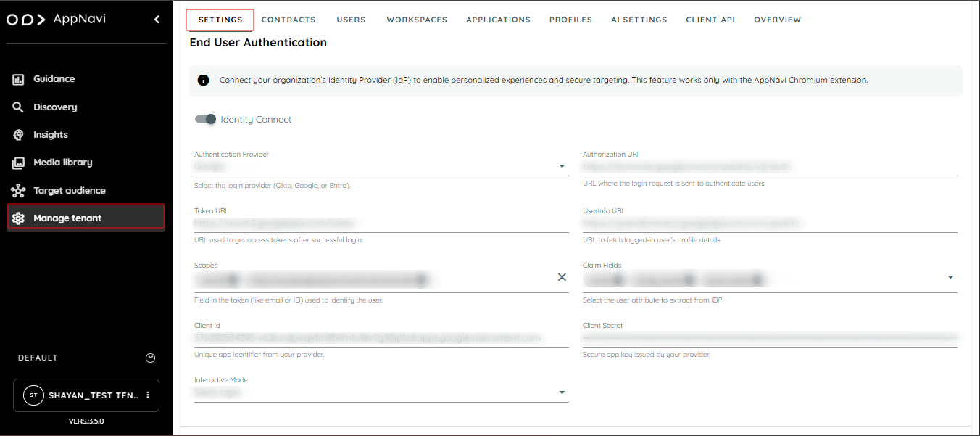Disable the Identity Connect toggle
This screenshot has width=980, height=436.
click(x=205, y=119)
